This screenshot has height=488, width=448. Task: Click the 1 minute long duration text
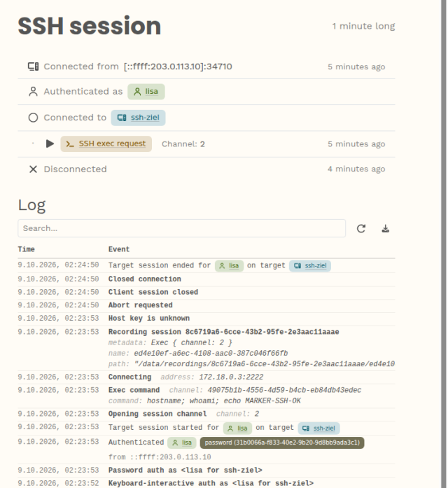[x=364, y=26]
